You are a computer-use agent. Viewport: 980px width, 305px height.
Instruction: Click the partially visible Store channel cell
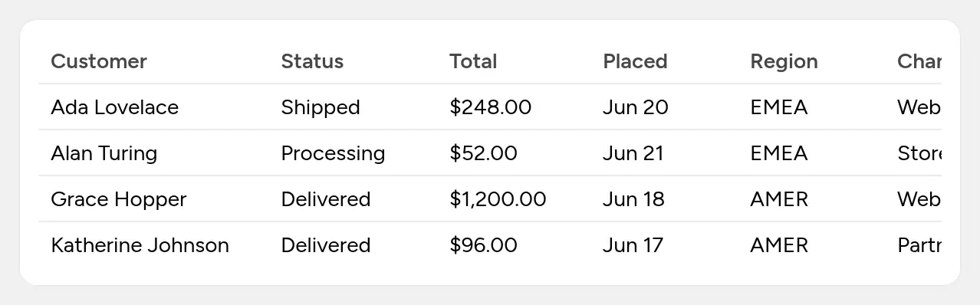click(x=919, y=153)
